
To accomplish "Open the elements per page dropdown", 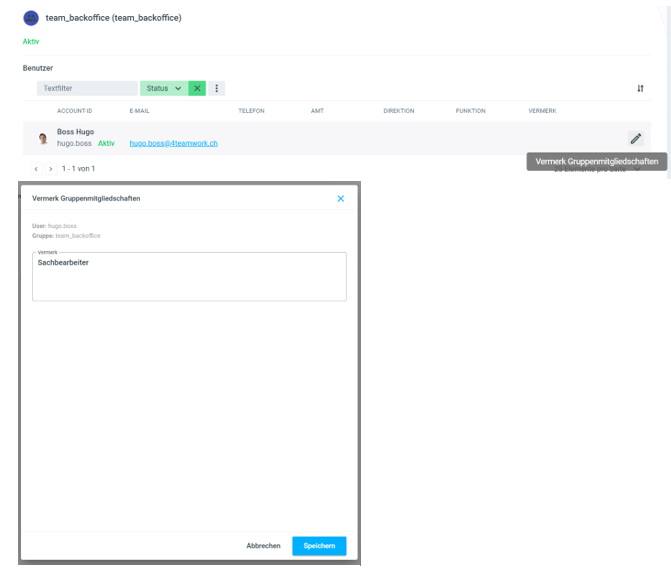I will pos(638,169).
